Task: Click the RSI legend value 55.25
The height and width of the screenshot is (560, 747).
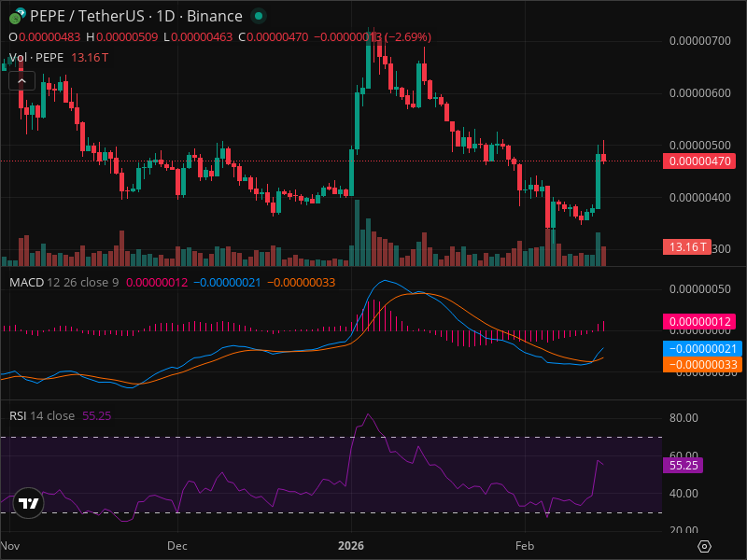Action: pos(97,415)
